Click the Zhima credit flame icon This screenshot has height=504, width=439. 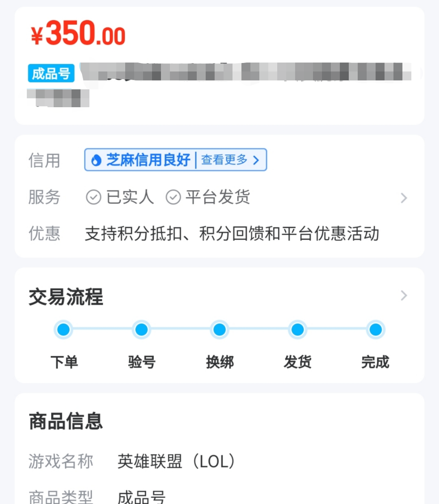click(96, 160)
